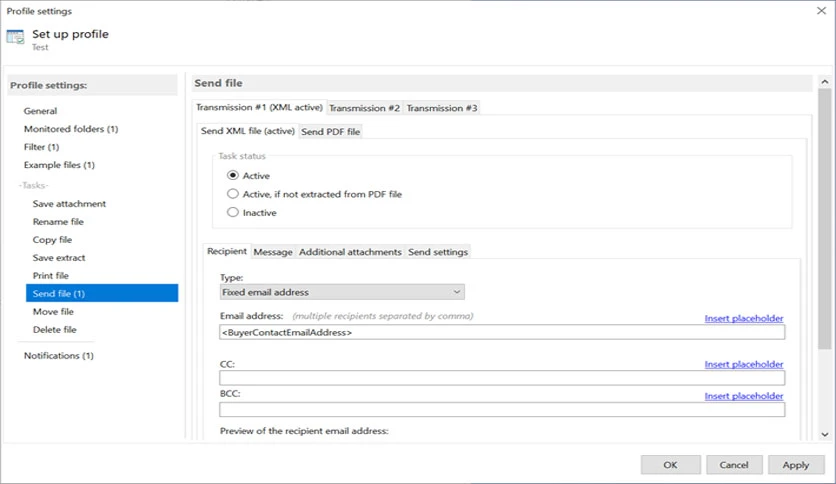Image resolution: width=836 pixels, height=484 pixels.
Task: Click into the Email address input field
Action: coord(502,332)
